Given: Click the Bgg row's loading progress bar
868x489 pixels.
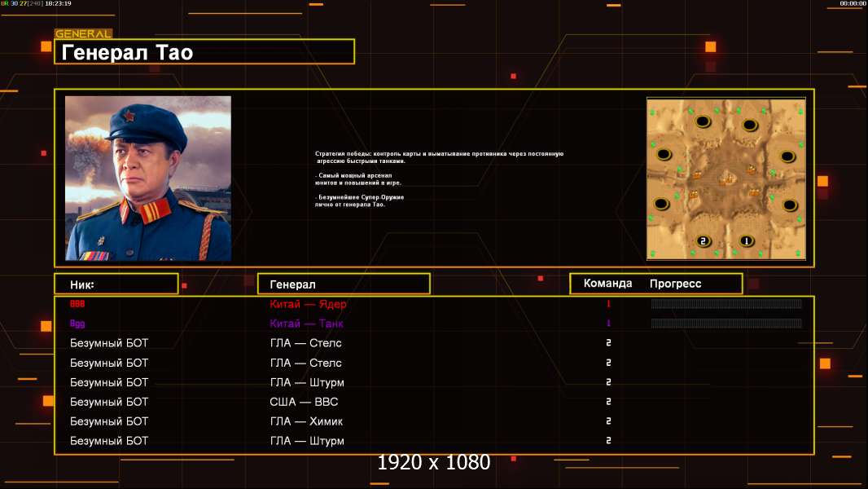Looking at the screenshot, I should (726, 323).
